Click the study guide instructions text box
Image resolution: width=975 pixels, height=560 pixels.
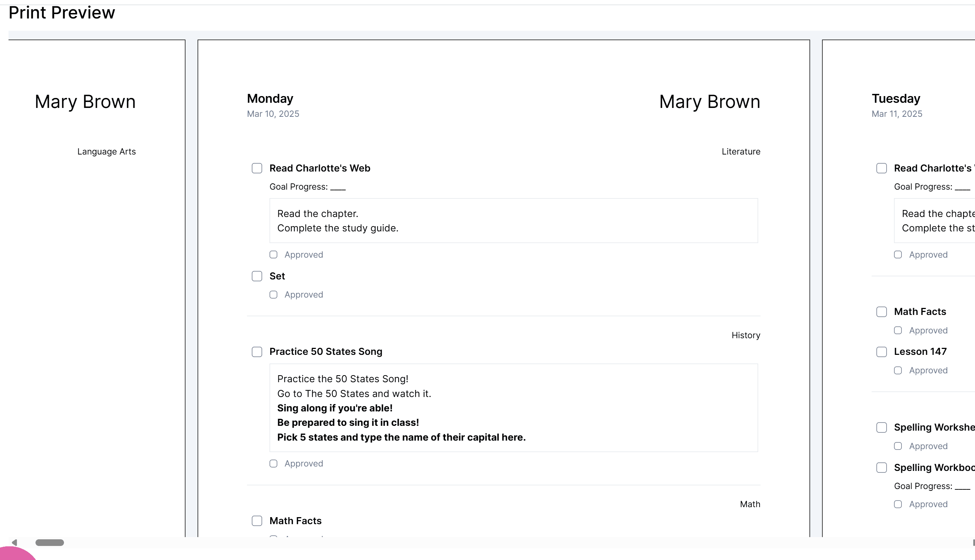pyautogui.click(x=513, y=221)
